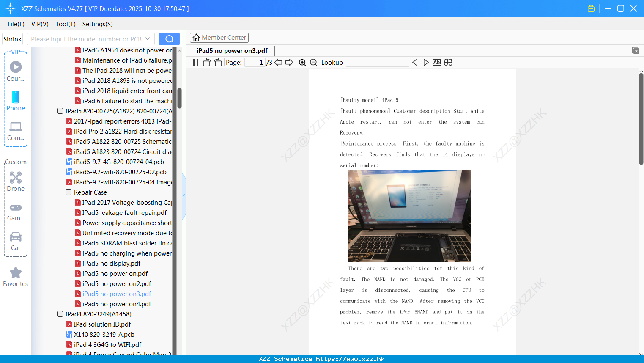This screenshot has width=644, height=363.
Task: Open the Settings(S) menu
Action: point(98,24)
